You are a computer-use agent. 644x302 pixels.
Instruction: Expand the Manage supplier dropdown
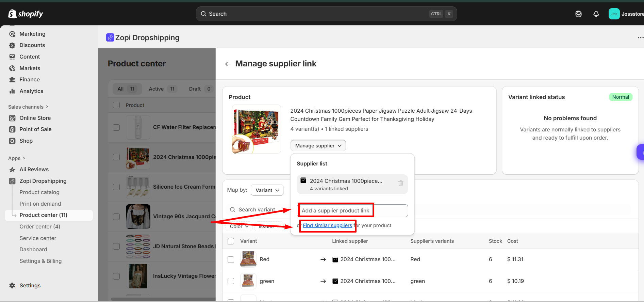318,146
